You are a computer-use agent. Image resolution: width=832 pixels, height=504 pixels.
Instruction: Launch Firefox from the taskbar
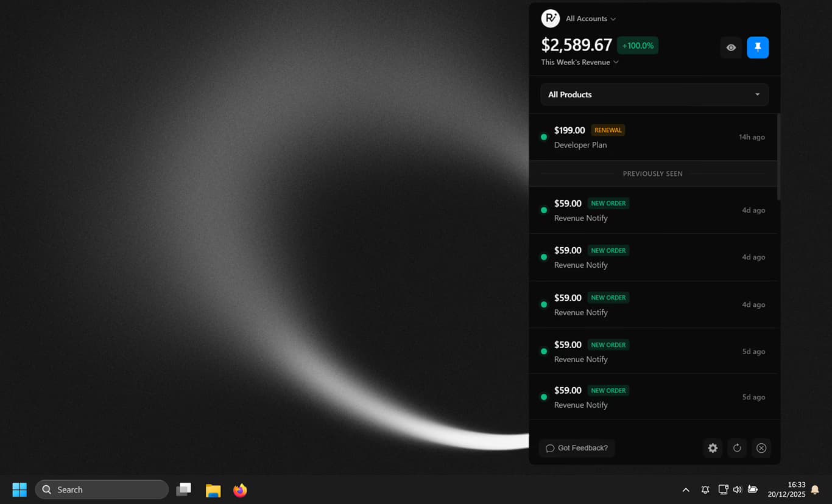point(240,490)
